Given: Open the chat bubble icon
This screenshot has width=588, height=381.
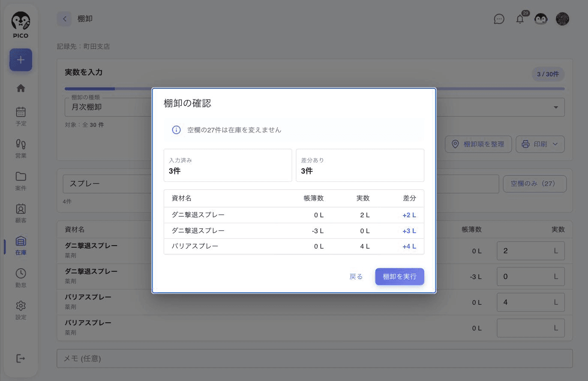Looking at the screenshot, I should [x=499, y=19].
